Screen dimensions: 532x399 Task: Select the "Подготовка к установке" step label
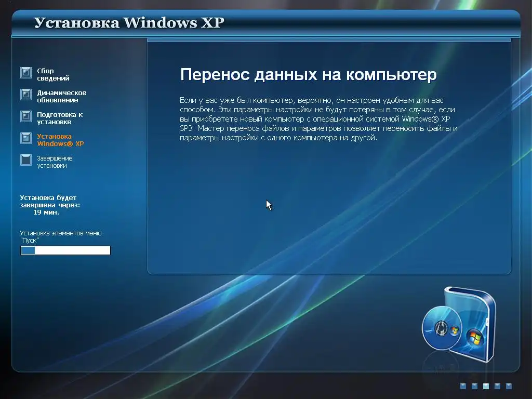click(x=60, y=118)
